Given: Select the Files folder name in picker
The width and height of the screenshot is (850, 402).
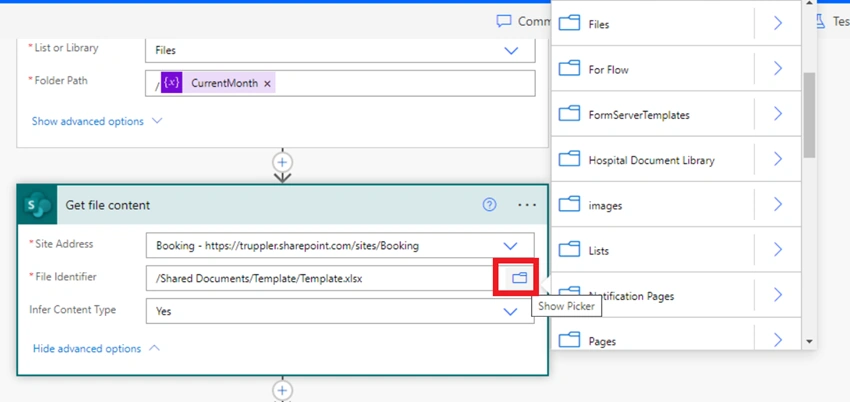Looking at the screenshot, I should pos(598,25).
